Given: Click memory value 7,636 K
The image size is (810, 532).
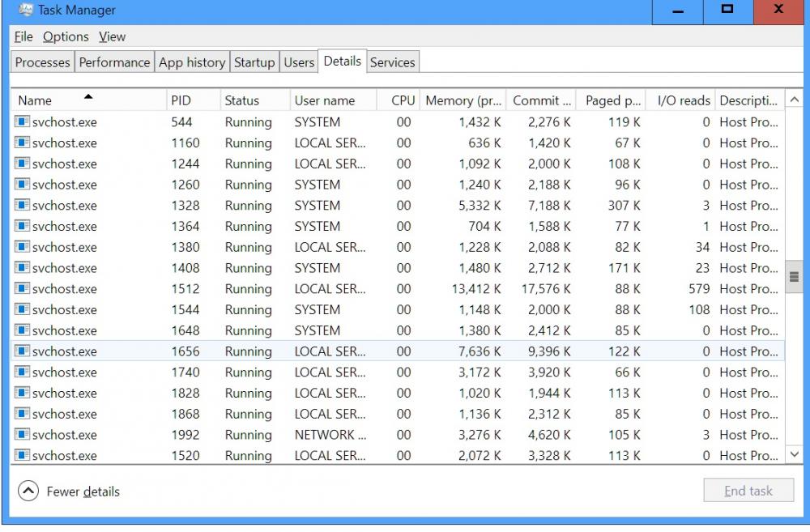Looking at the screenshot, I should (480, 351).
